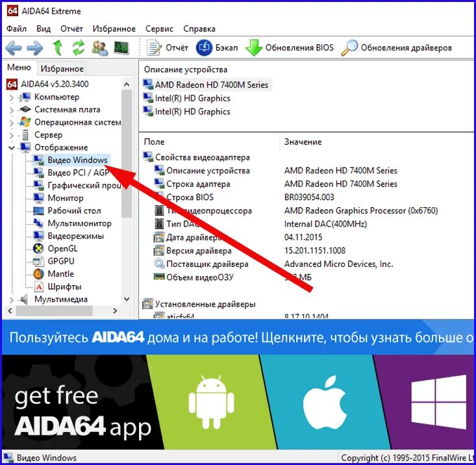Viewport: 476px width, 465px height.
Task: Expand the Компьютер tree node
Action: pos(12,97)
